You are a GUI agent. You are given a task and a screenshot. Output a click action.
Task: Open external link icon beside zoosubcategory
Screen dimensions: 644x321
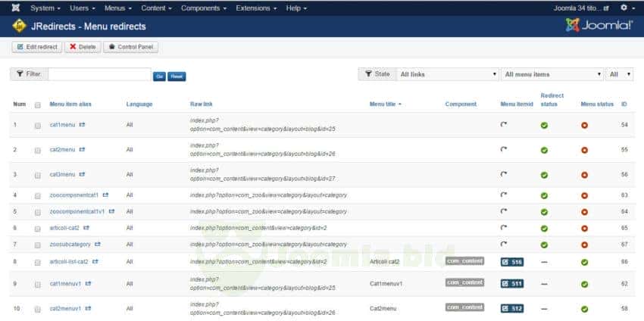(x=97, y=244)
